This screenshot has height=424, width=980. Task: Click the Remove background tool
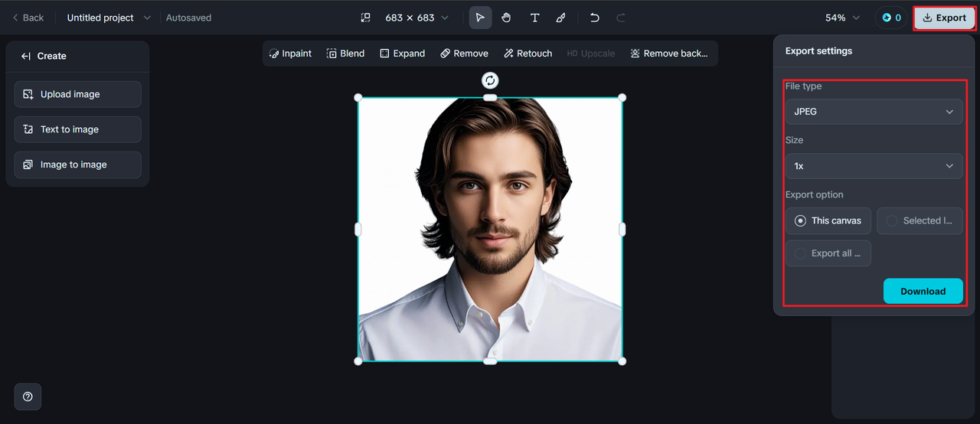pyautogui.click(x=668, y=54)
